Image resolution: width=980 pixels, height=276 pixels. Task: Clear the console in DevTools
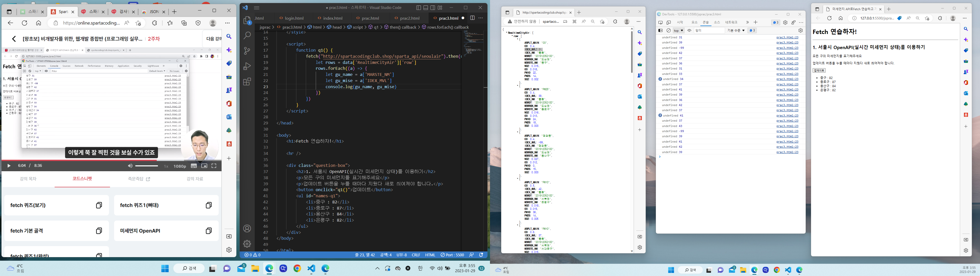668,30
